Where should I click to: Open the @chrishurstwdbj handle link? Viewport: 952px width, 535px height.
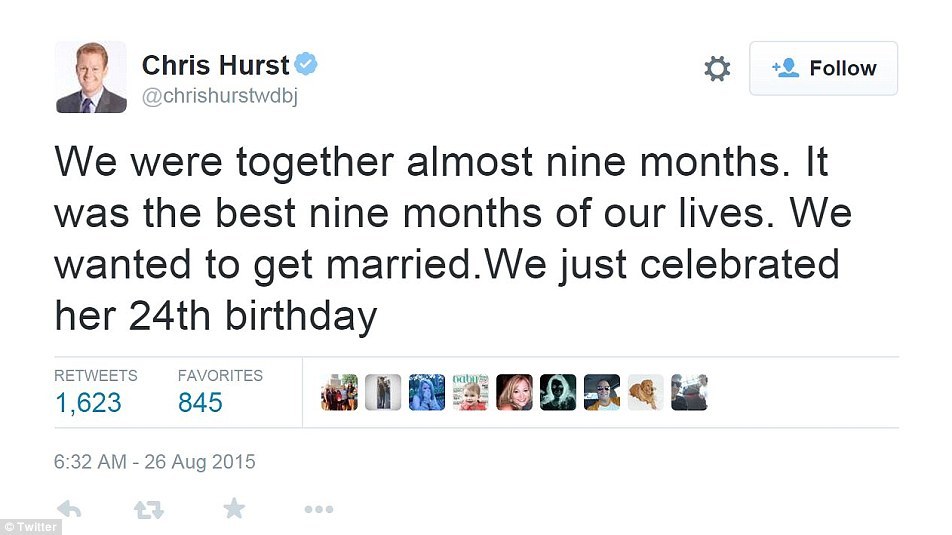[221, 96]
